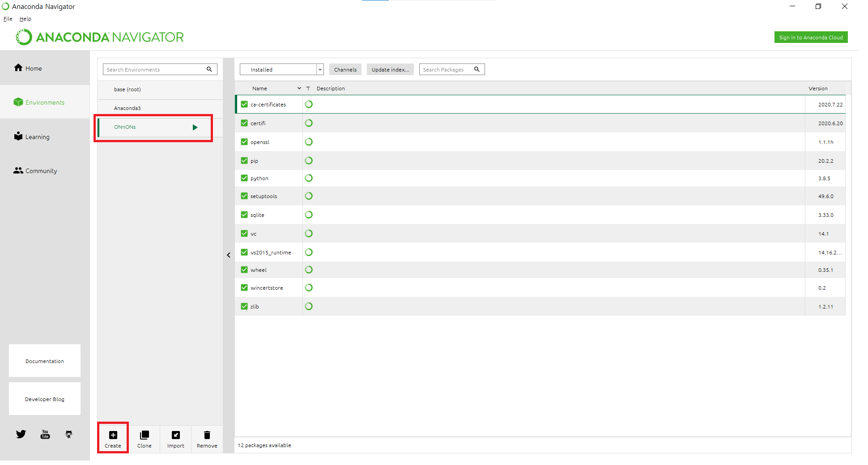Open the Developer Blog link

tap(45, 399)
